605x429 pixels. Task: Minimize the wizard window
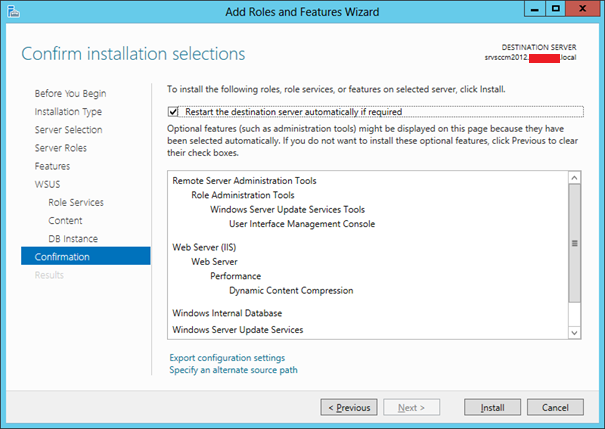(x=535, y=9)
